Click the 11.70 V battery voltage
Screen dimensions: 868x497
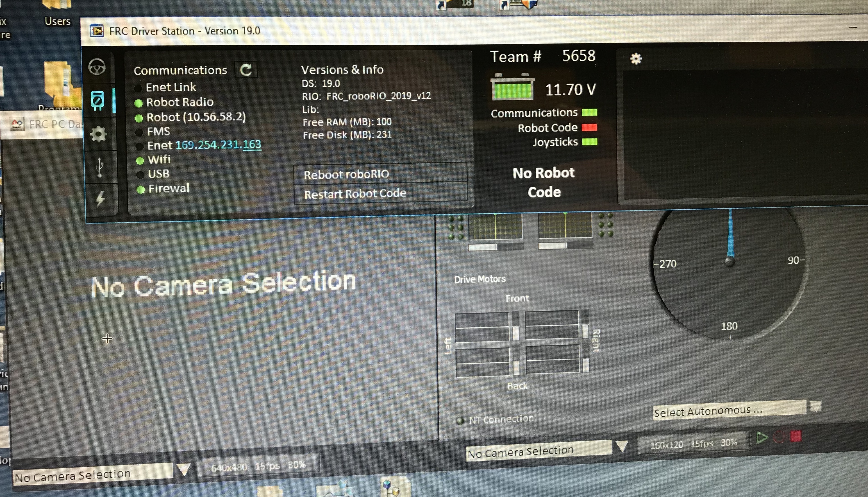(x=570, y=89)
